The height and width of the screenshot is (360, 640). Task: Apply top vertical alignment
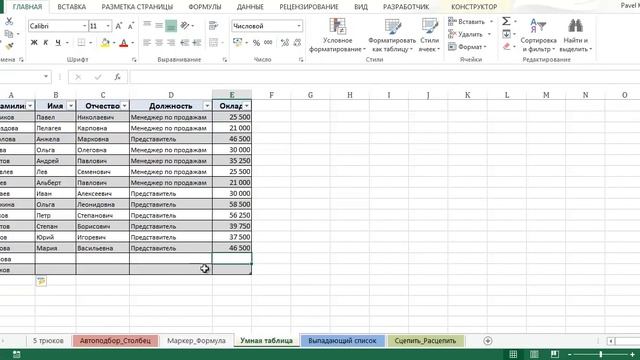pos(147,25)
